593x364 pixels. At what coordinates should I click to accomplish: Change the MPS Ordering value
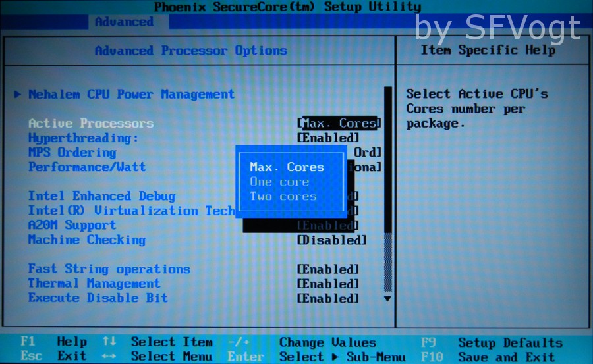click(x=367, y=152)
